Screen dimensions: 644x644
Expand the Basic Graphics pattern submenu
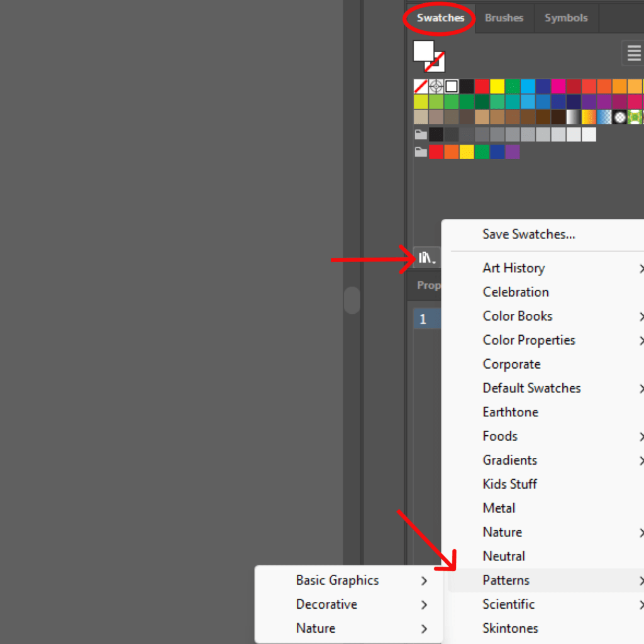337,580
